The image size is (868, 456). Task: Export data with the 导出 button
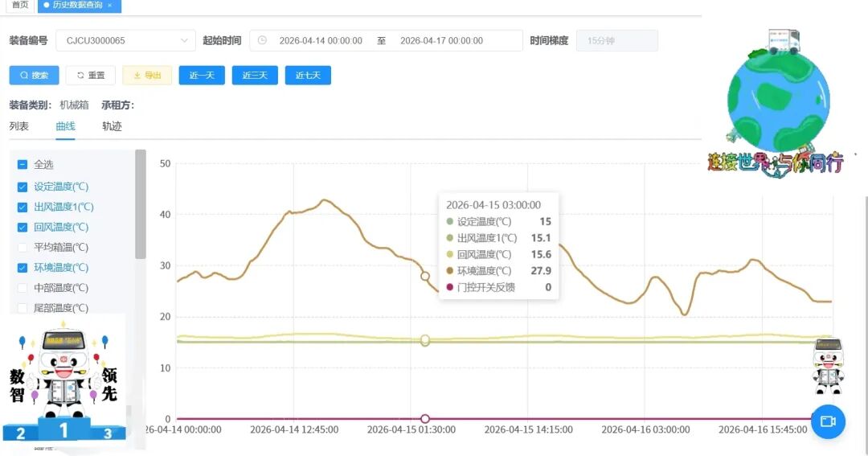(147, 76)
